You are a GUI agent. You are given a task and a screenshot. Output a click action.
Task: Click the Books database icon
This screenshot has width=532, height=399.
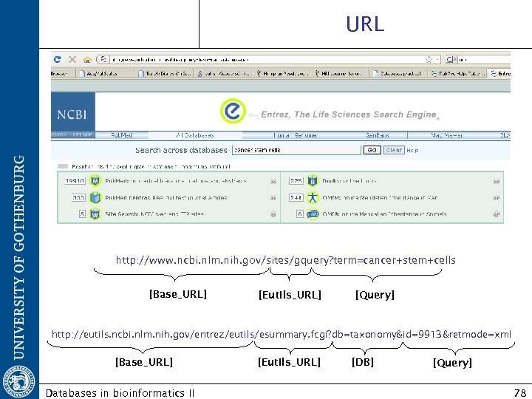click(x=313, y=181)
